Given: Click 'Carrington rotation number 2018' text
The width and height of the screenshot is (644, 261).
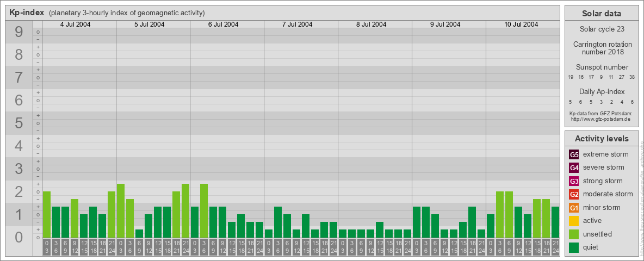Looking at the screenshot, I should (603, 48).
